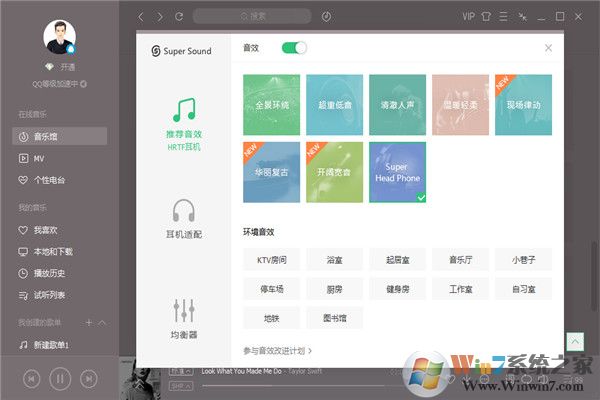Open the 均衡器 equalizer section
Image resolution: width=600 pixels, height=400 pixels.
pyautogui.click(x=183, y=318)
